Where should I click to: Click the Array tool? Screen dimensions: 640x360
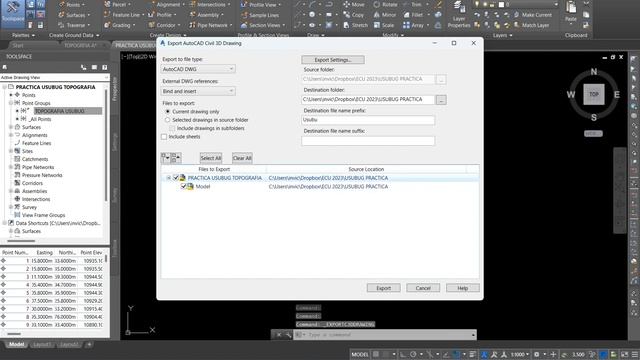coord(413,25)
